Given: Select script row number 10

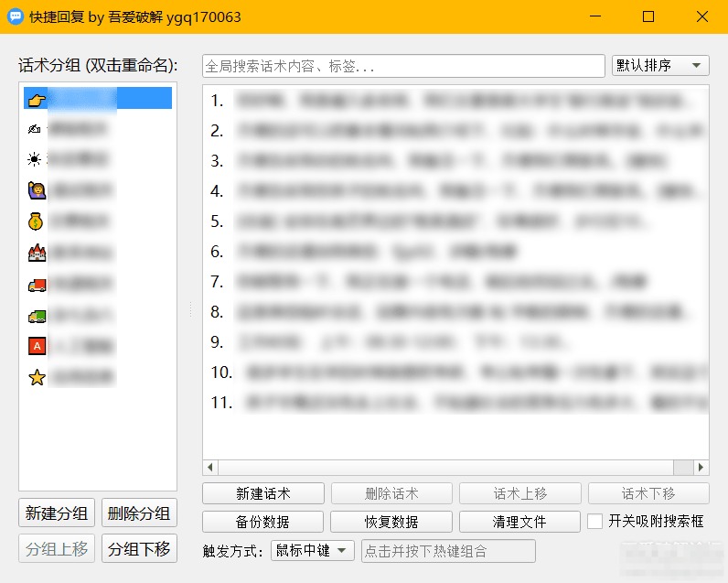Looking at the screenshot, I should [455, 372].
